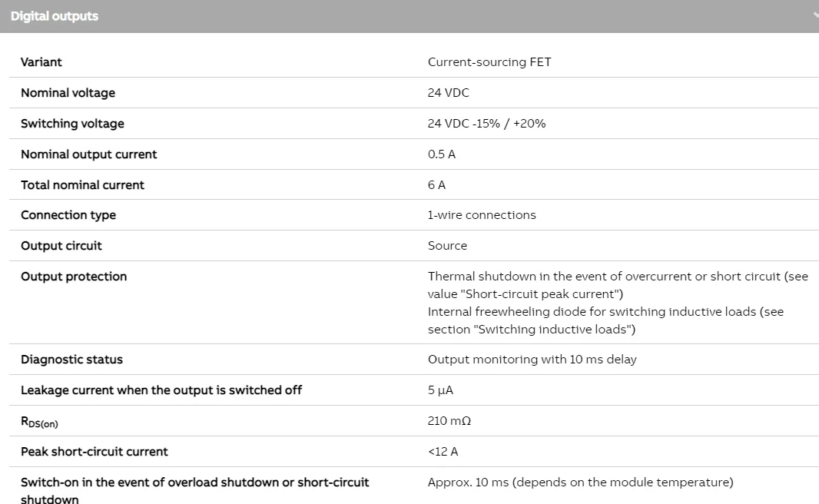Click the Output circuit label
The width and height of the screenshot is (819, 504).
61,246
